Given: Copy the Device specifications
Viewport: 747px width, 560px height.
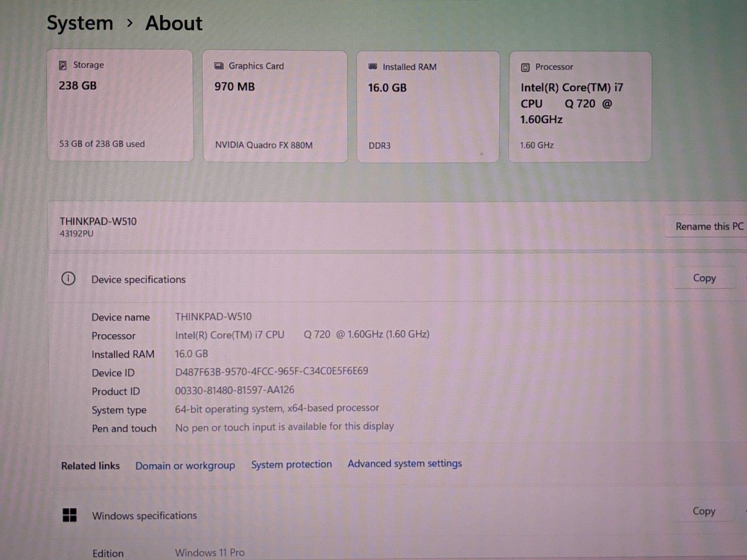Looking at the screenshot, I should tap(704, 278).
